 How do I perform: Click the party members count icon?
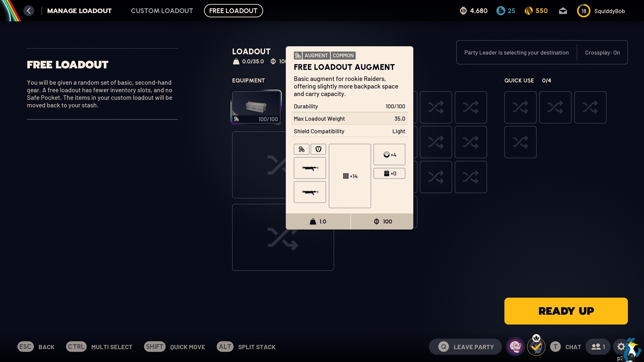(598, 347)
